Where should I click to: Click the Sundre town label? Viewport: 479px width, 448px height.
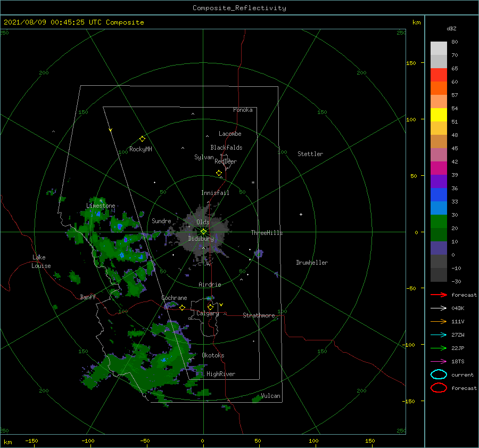[161, 221]
